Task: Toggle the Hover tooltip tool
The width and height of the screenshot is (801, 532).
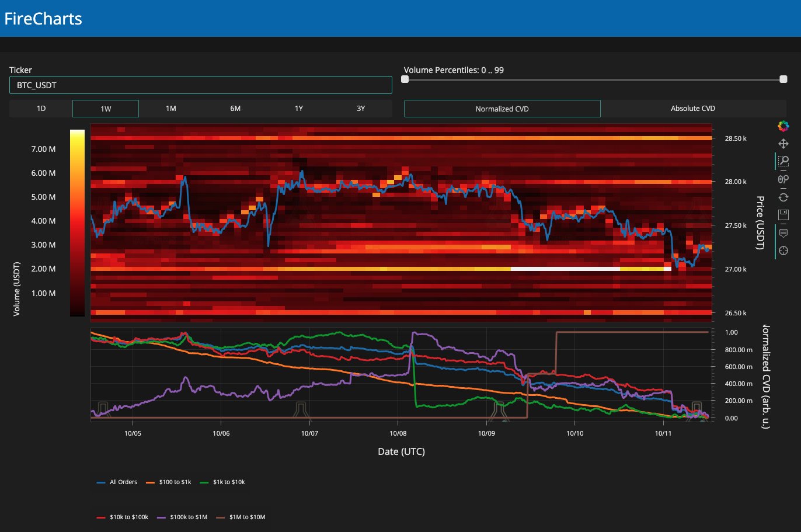Action: tap(783, 233)
